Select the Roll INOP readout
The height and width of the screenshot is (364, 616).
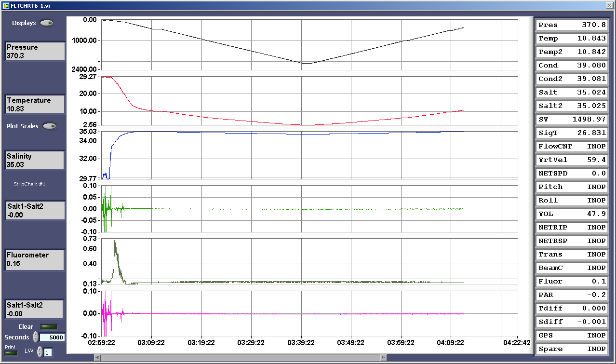coord(572,201)
